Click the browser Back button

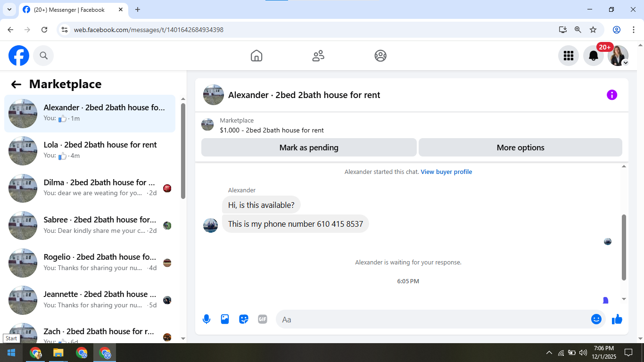click(10, 30)
